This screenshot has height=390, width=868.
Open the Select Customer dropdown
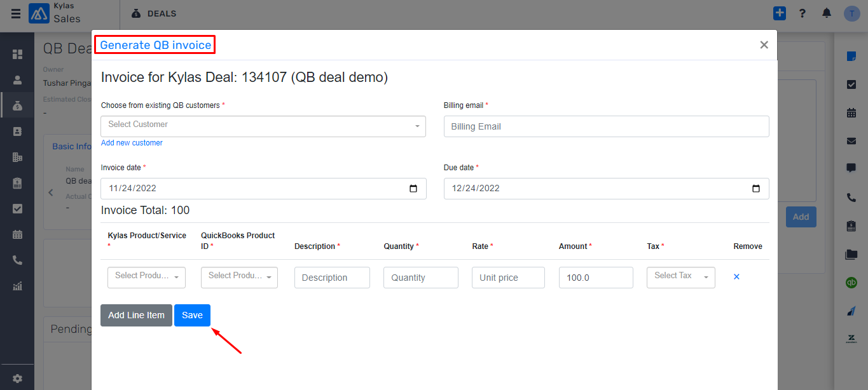(x=263, y=126)
